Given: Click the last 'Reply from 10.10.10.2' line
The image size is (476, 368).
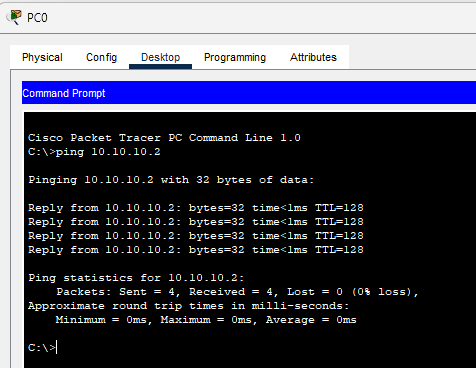Looking at the screenshot, I should coord(196,250).
